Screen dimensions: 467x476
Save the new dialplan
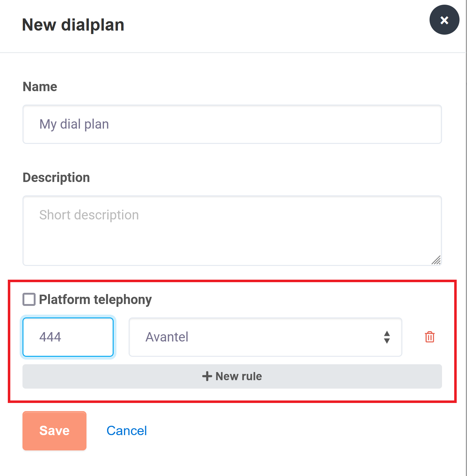[x=54, y=431]
